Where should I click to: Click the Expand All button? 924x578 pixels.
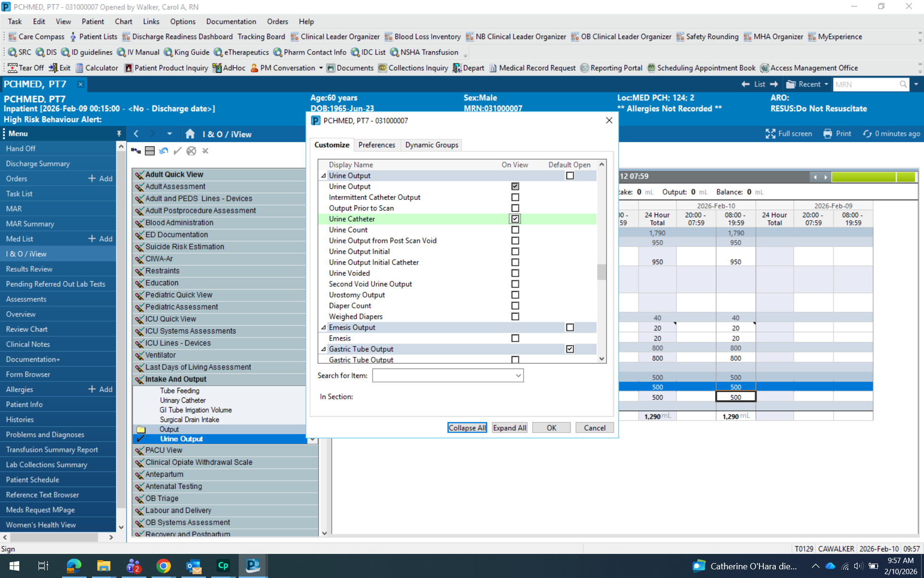[x=509, y=428]
